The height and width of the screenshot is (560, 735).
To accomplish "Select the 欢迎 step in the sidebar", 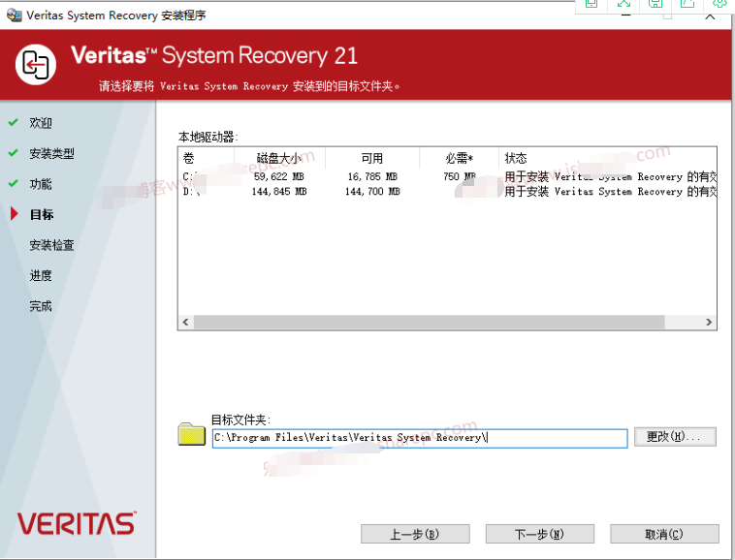I will pyautogui.click(x=41, y=123).
